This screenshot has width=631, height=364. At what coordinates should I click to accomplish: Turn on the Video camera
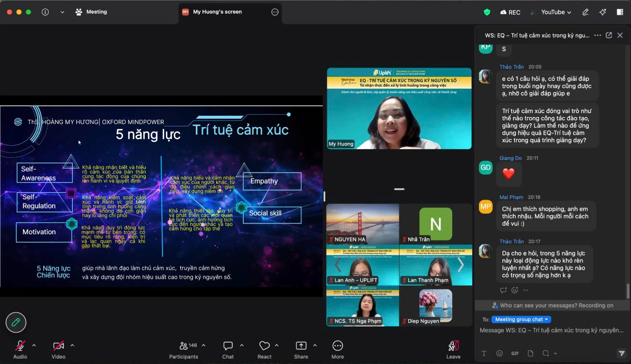coord(58,349)
